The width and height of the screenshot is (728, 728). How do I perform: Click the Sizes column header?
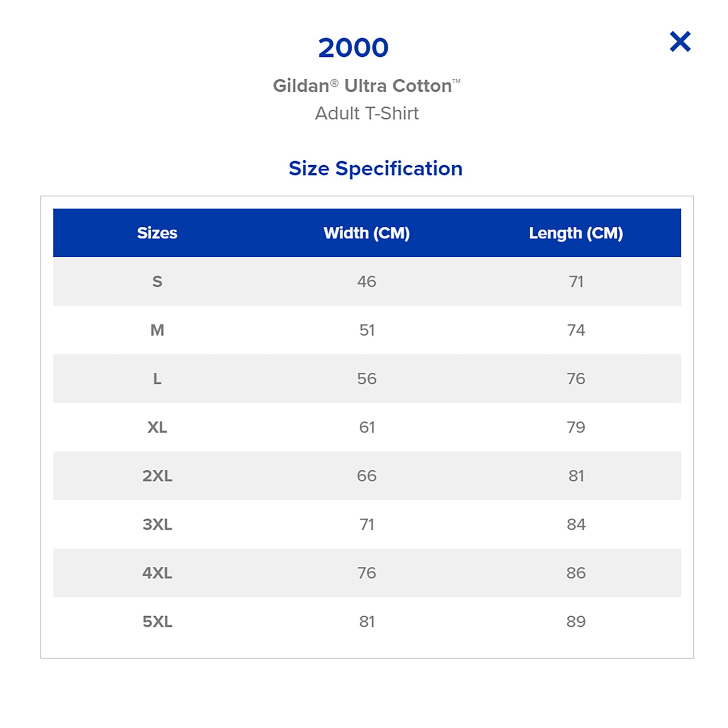coord(157,233)
